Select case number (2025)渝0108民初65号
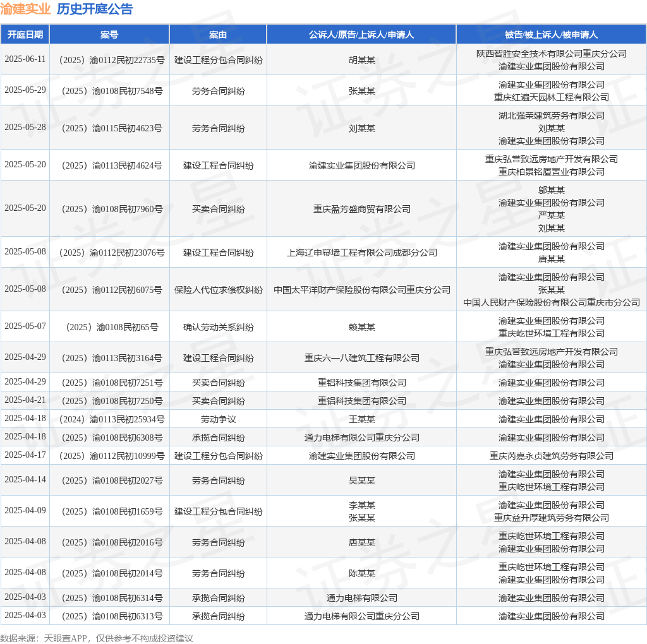 pos(112,327)
